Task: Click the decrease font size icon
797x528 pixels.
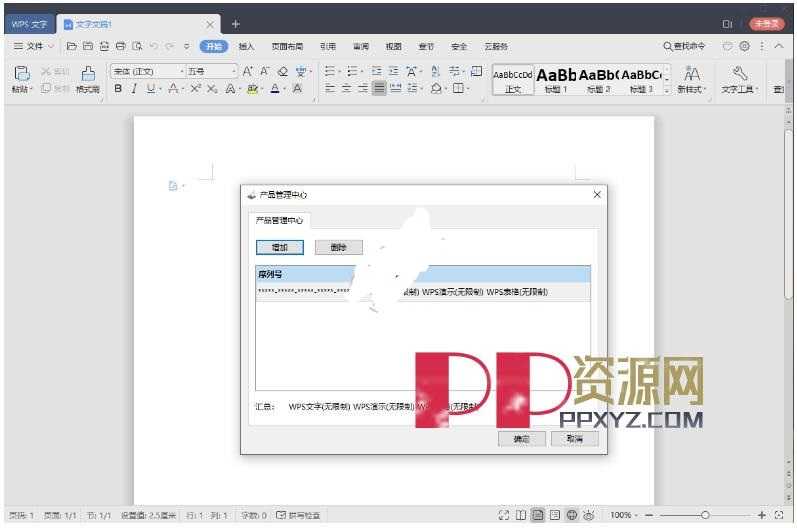Action: click(x=264, y=72)
